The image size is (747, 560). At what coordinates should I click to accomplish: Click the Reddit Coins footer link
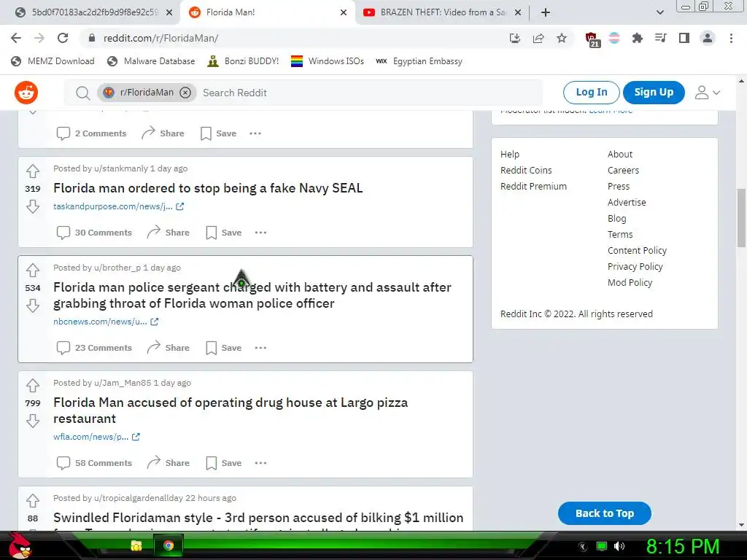[526, 171]
